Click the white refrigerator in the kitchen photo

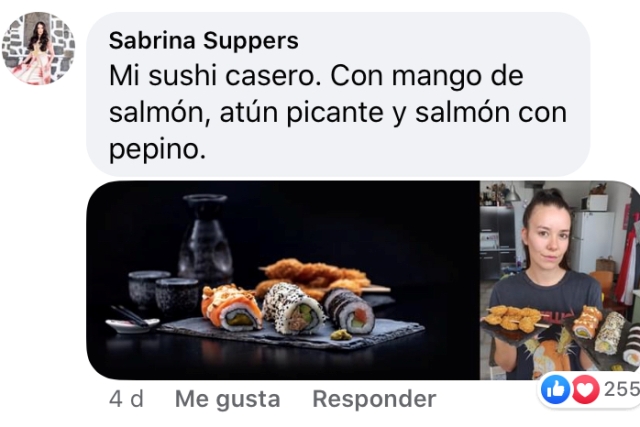click(592, 242)
